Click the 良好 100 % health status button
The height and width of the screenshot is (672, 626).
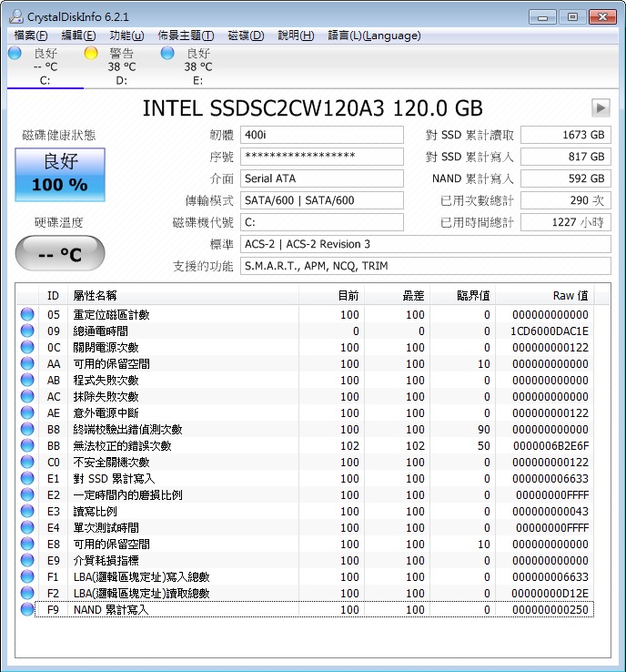pos(60,175)
